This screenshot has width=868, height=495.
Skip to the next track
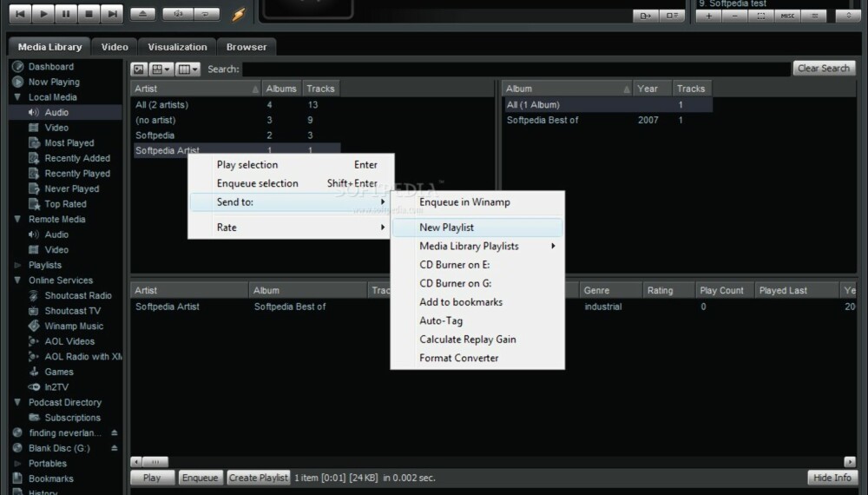coord(112,14)
